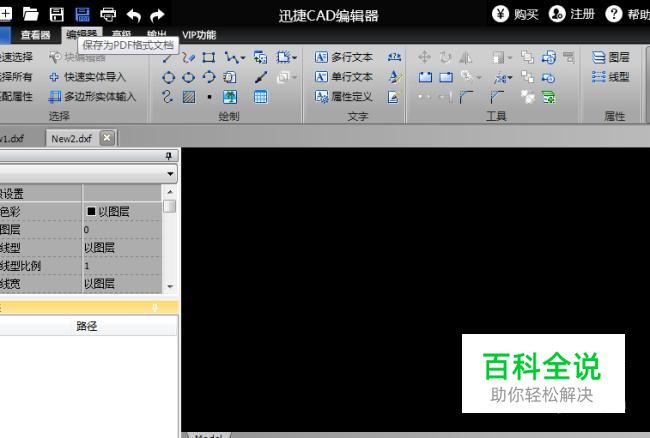Click the 属性定义 attribute definition button
This screenshot has height=438, width=650.
pos(344,97)
